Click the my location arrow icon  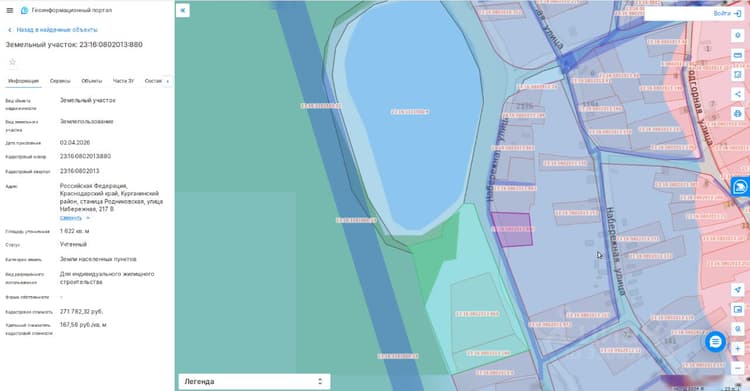coord(738,290)
